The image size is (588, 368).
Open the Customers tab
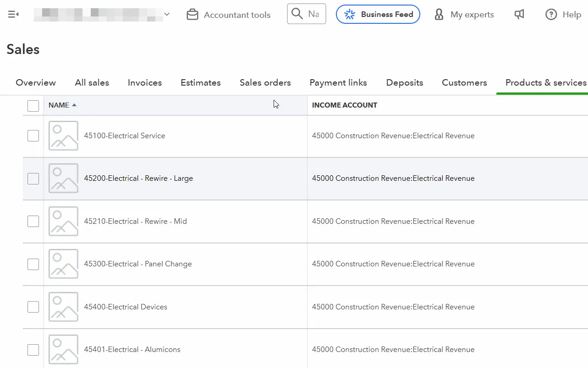(464, 83)
